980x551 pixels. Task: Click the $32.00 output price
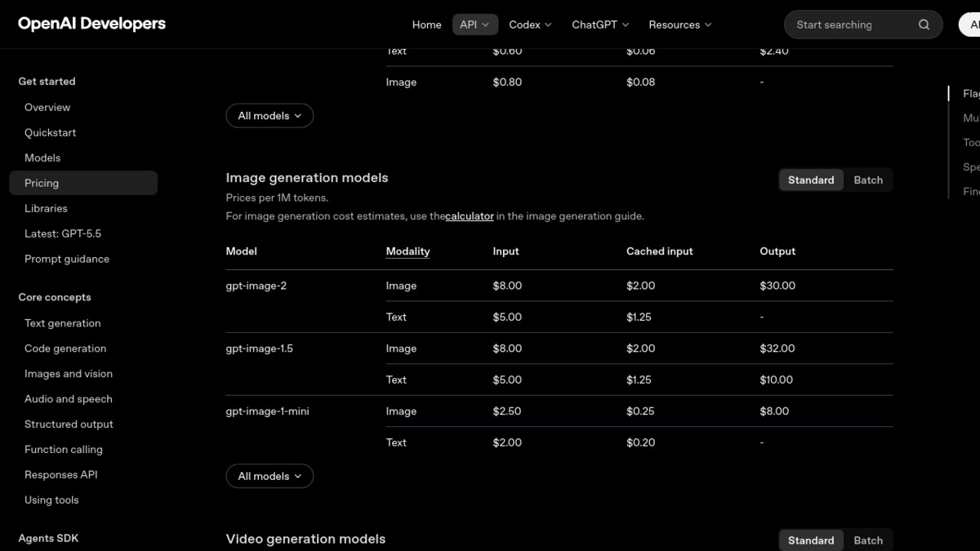coord(777,349)
